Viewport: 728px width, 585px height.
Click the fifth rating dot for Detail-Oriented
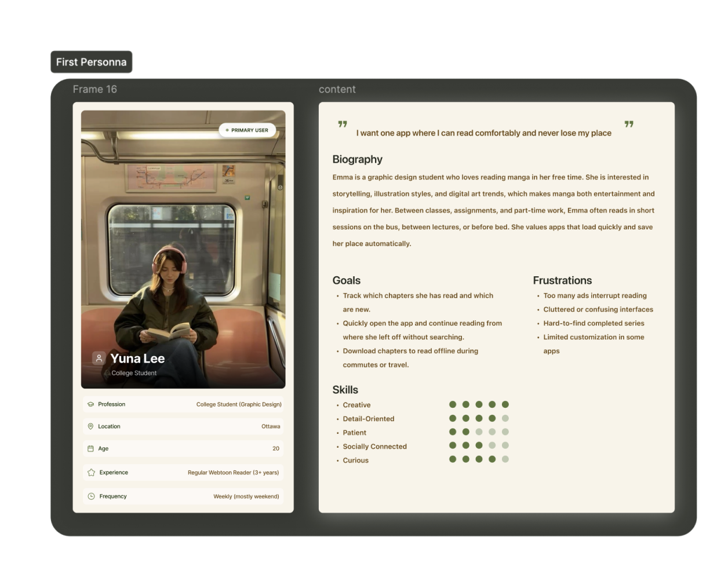(505, 418)
